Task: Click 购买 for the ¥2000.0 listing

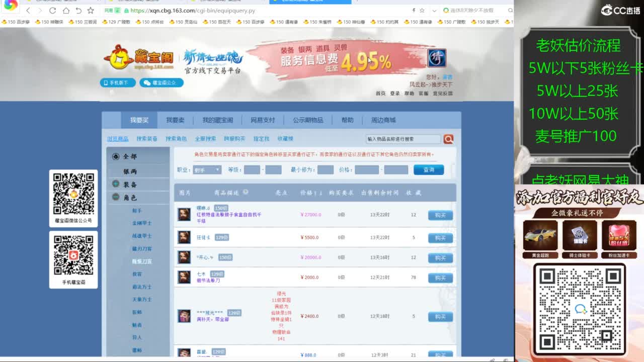Action: 440,278
